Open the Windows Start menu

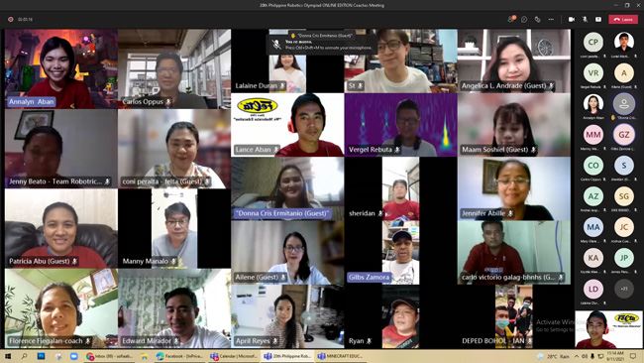pyautogui.click(x=7, y=356)
